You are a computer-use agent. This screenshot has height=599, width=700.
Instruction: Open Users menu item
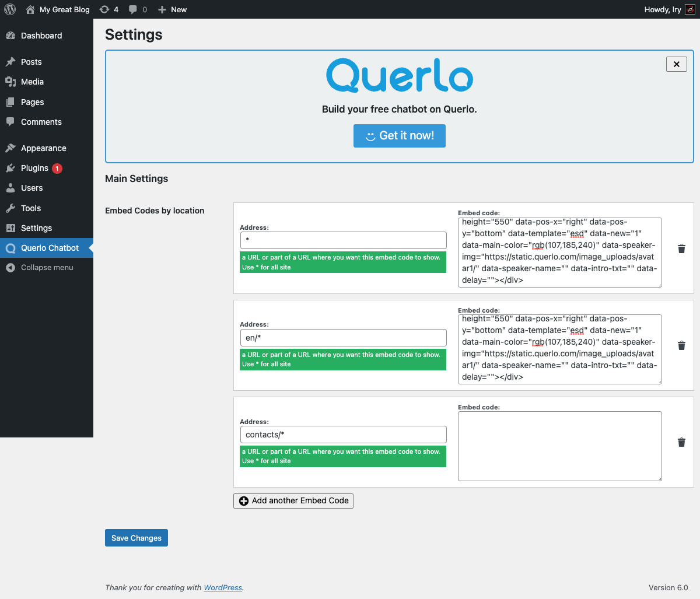(47, 188)
